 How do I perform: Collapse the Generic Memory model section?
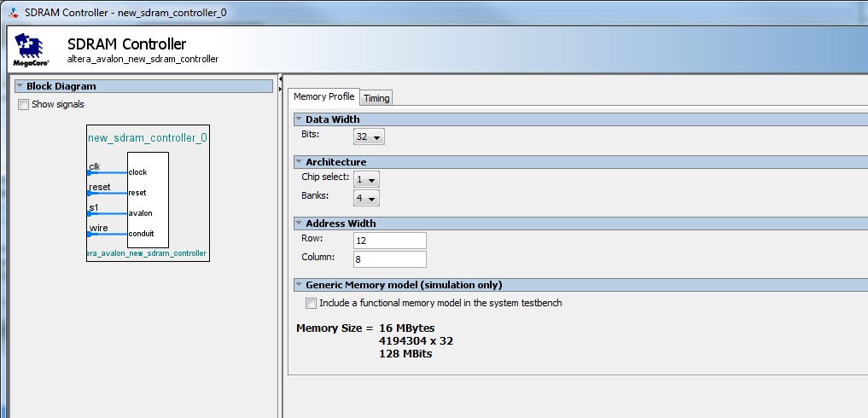click(299, 285)
